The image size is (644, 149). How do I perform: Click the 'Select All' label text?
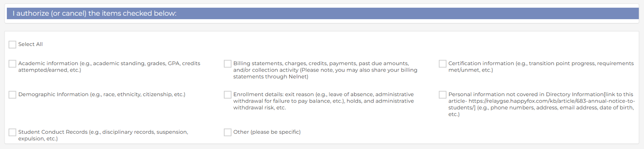[31, 44]
